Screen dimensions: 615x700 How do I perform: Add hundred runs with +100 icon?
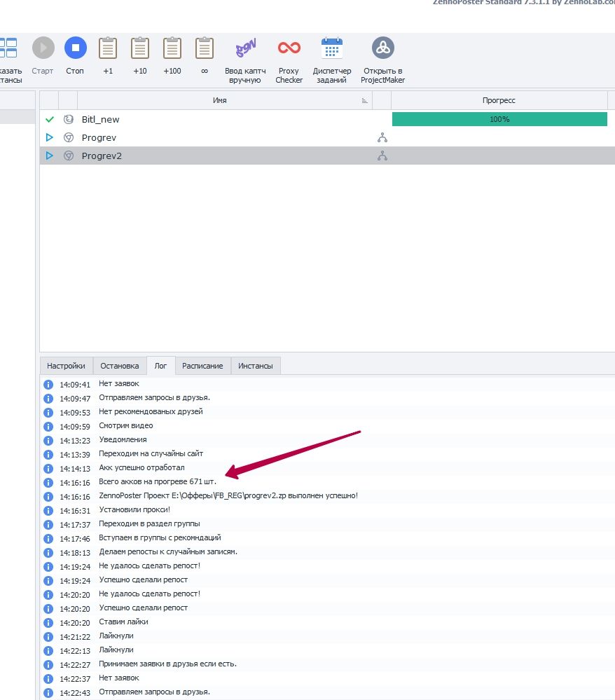point(172,48)
